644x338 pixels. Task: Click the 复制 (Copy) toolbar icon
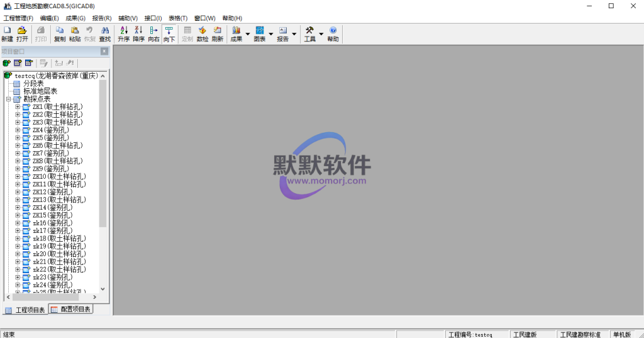[x=60, y=34]
